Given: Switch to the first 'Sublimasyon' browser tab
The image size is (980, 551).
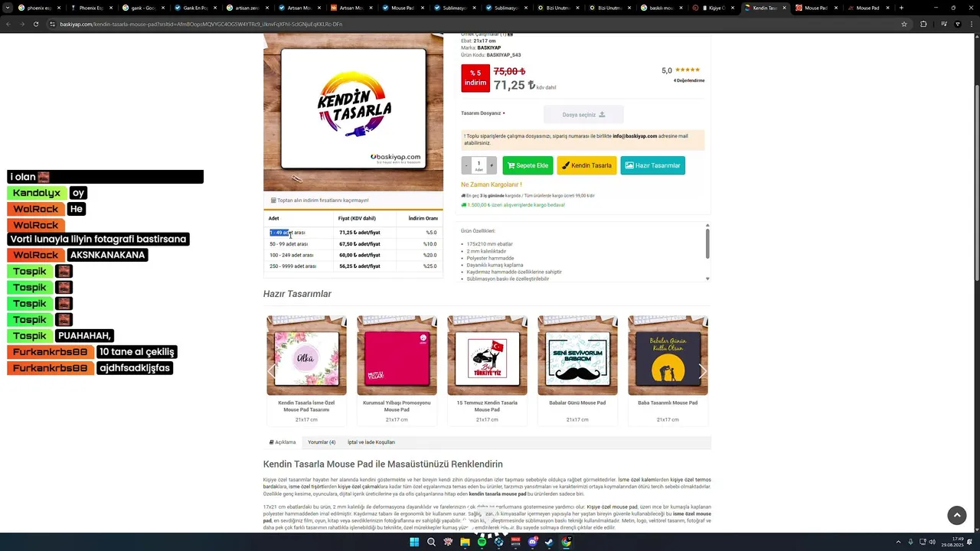Looking at the screenshot, I should pyautogui.click(x=456, y=8).
